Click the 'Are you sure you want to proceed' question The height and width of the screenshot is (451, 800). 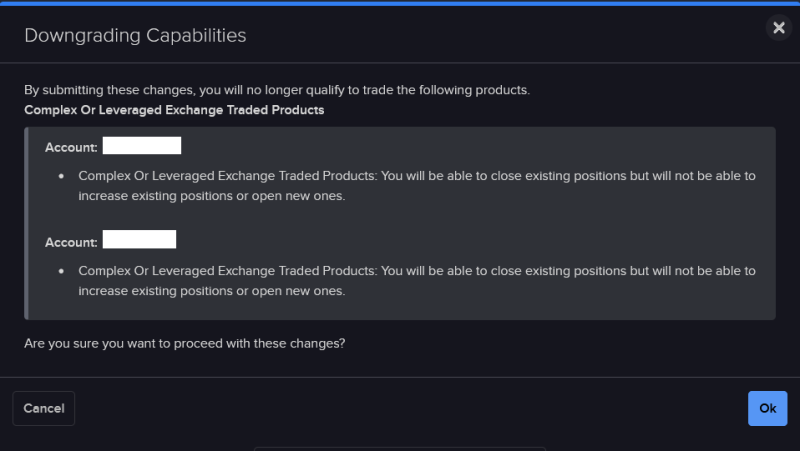pos(185,343)
